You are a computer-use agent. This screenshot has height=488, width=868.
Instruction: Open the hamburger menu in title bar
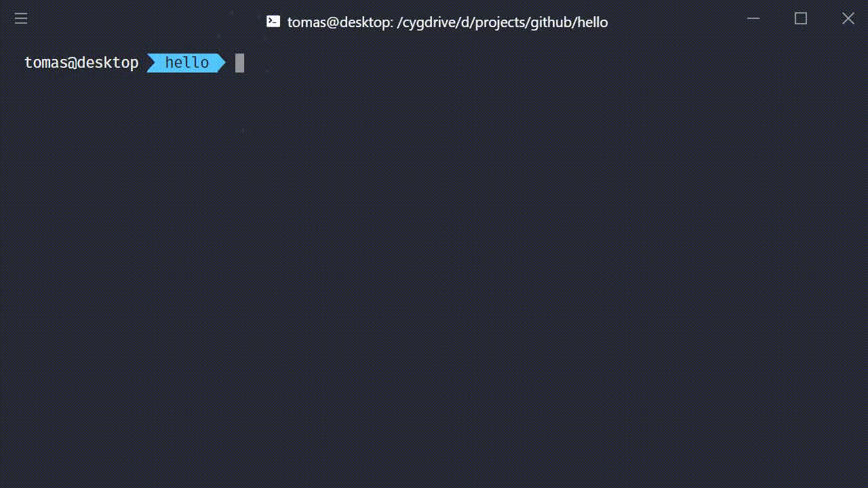tap(21, 19)
